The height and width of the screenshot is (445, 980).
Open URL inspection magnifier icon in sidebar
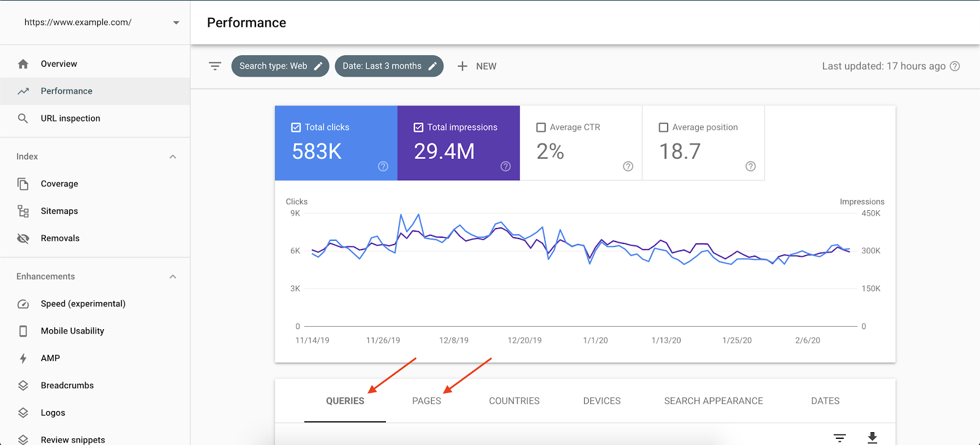(23, 118)
